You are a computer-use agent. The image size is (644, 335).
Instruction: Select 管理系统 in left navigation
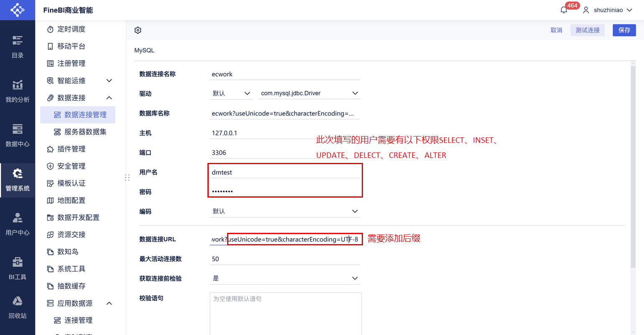pos(18,180)
